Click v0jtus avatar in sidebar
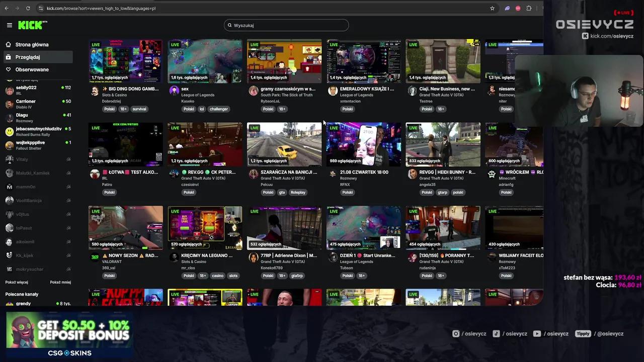Screen dimensions: 644x362 coord(9,214)
